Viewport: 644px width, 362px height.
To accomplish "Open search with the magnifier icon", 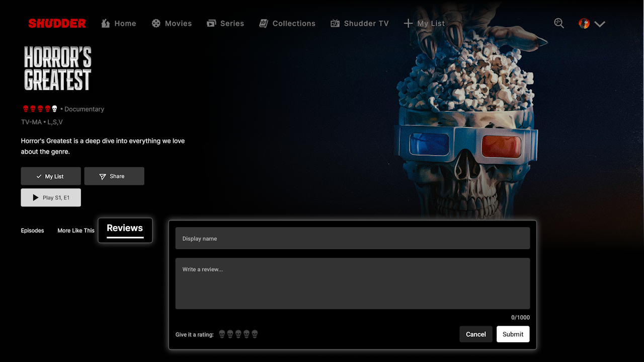I will [x=559, y=23].
